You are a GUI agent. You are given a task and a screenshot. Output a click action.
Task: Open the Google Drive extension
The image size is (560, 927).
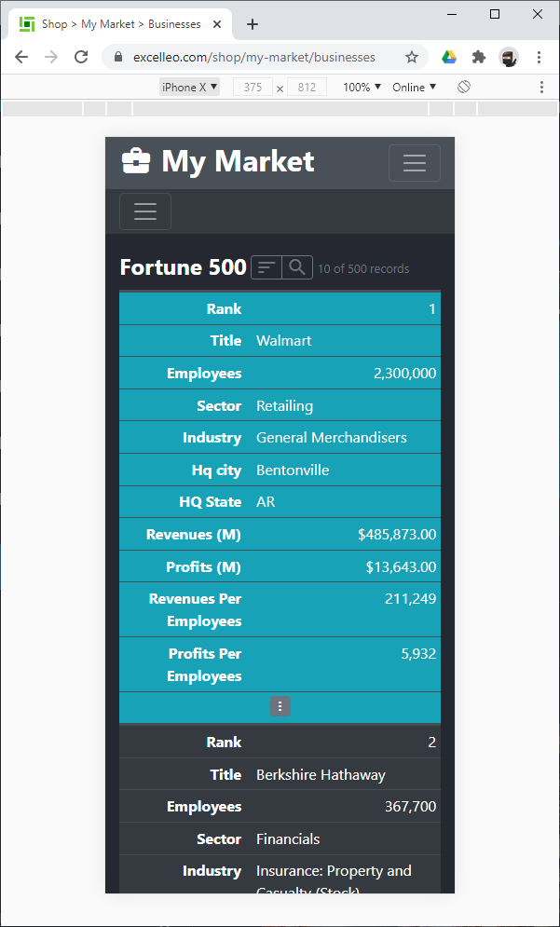[449, 58]
